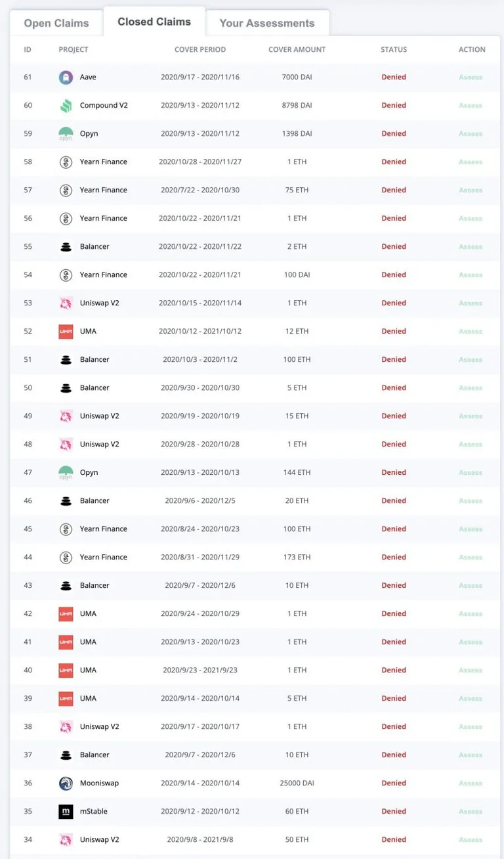Viewport: 504px width, 859px height.
Task: Click the Yearn Finance icon in claim 58
Action: pos(66,162)
